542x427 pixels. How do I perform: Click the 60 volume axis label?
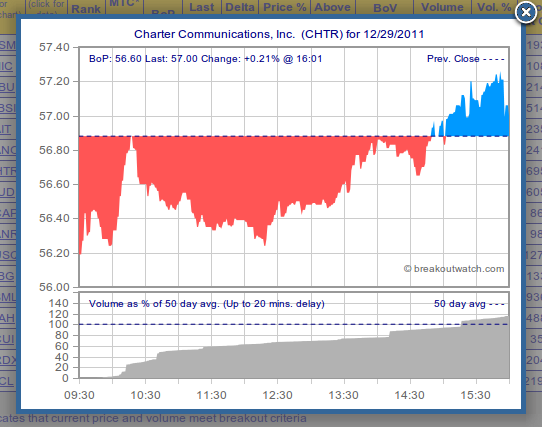62,346
